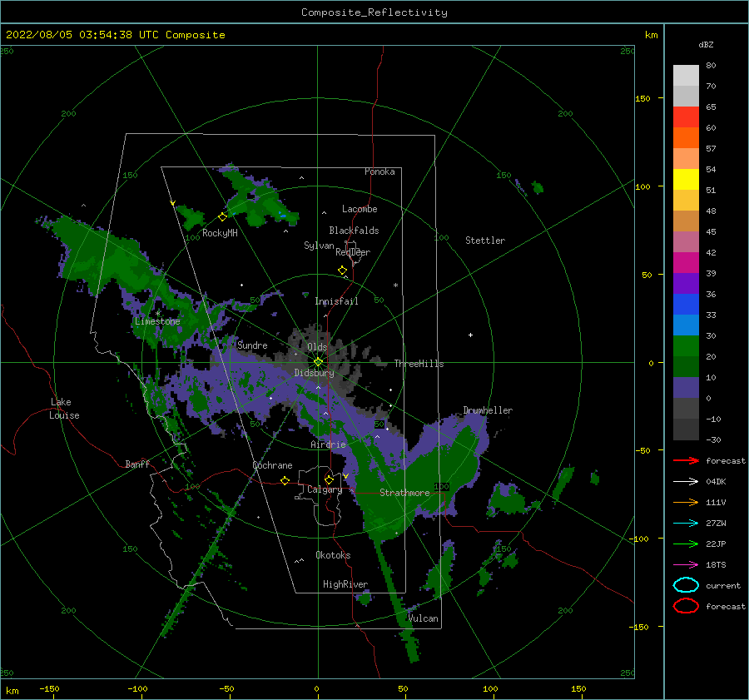Click the Stettler label

point(485,241)
